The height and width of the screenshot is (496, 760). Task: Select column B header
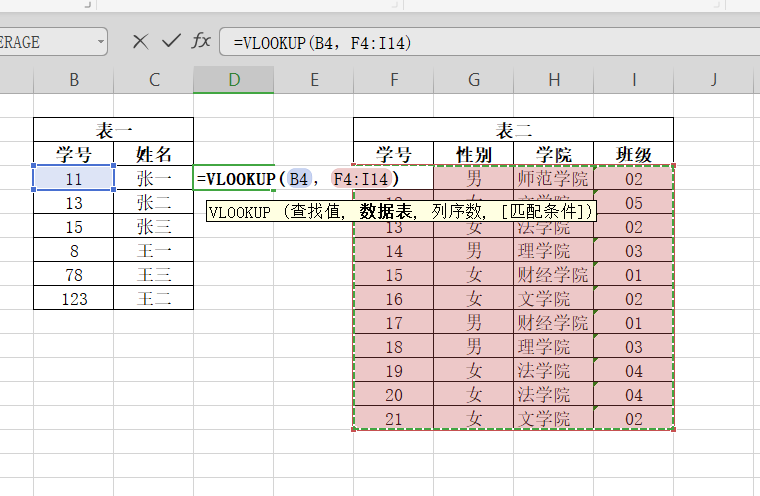click(74, 80)
